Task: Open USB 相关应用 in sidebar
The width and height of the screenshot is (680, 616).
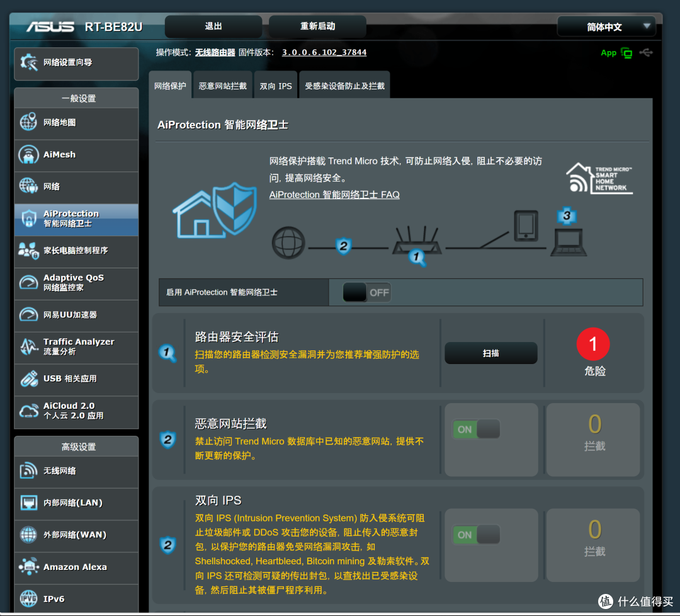Action: click(76, 380)
